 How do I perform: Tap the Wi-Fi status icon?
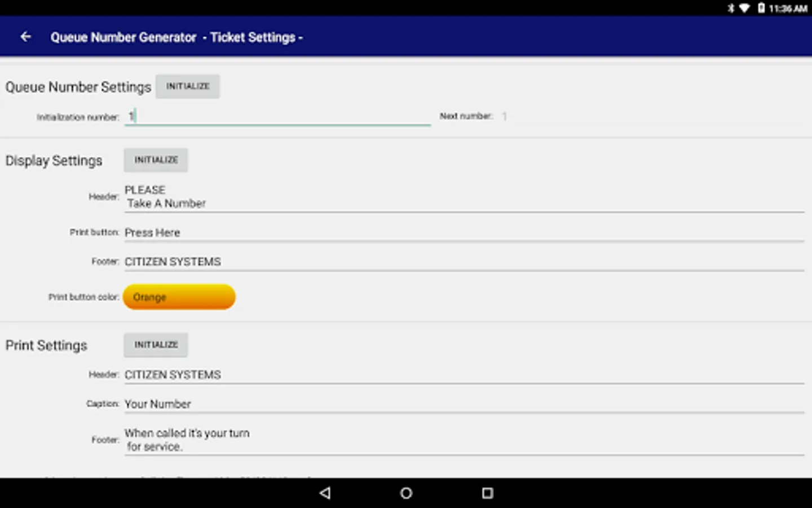(745, 8)
